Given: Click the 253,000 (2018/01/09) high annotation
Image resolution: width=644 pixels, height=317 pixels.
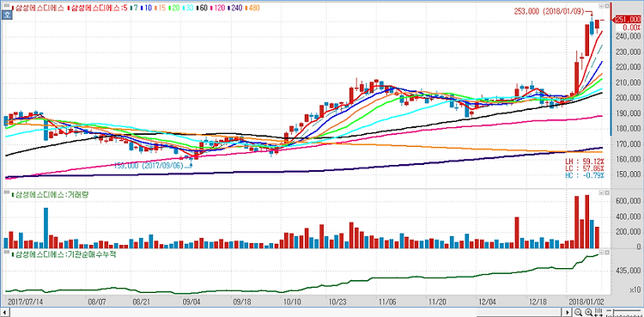Looking at the screenshot, I should tap(550, 11).
